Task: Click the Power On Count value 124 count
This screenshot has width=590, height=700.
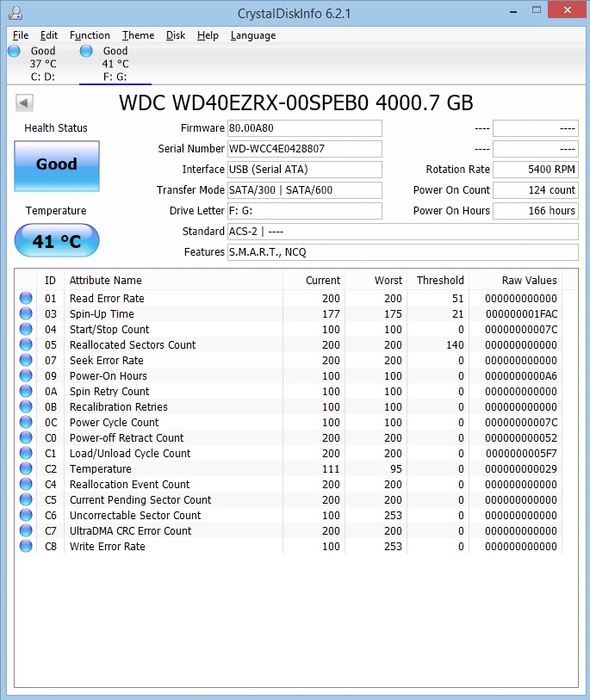Action: [536, 189]
